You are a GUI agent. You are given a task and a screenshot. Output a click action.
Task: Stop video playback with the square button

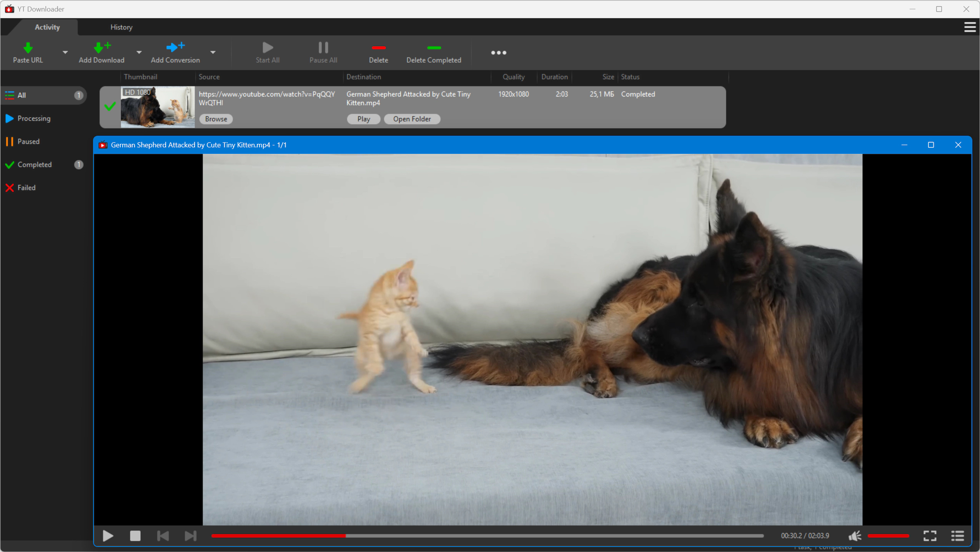(x=135, y=535)
